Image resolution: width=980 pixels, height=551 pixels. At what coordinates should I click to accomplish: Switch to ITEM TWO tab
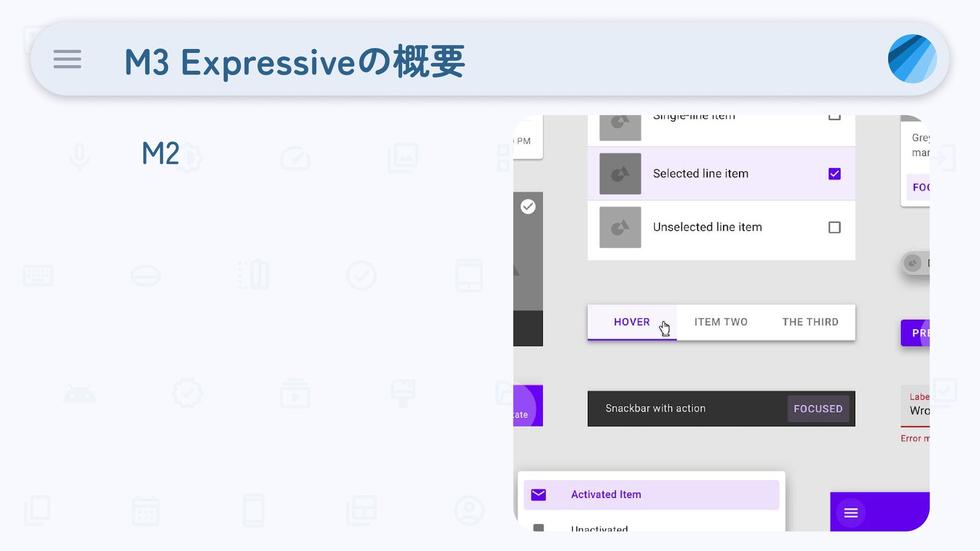click(721, 322)
